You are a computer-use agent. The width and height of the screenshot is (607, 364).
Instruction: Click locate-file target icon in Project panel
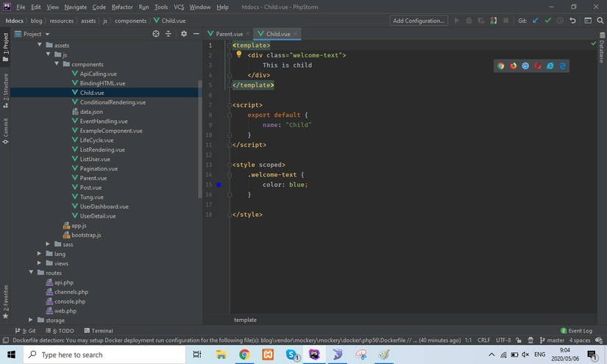pos(156,34)
